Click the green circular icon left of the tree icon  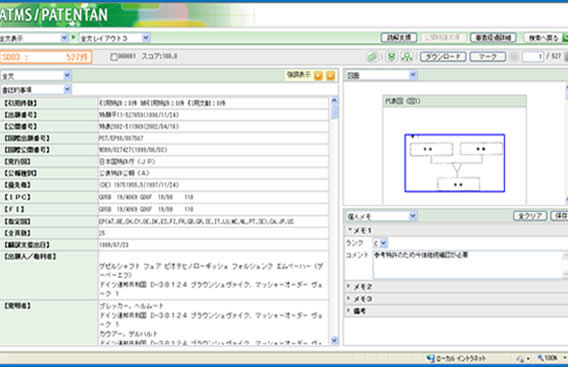pos(391,57)
